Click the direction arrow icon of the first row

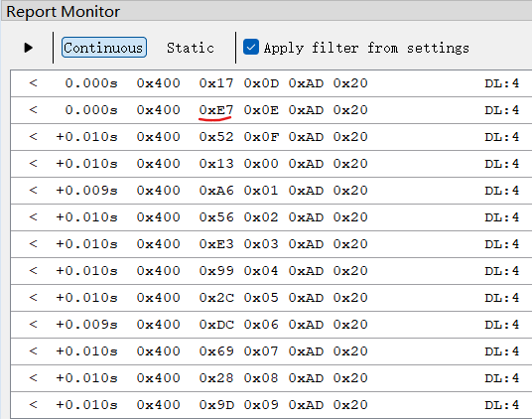point(33,82)
